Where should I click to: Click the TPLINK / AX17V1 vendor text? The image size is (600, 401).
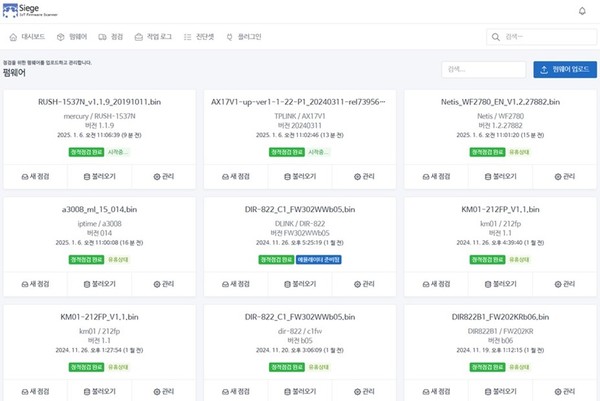(300, 116)
